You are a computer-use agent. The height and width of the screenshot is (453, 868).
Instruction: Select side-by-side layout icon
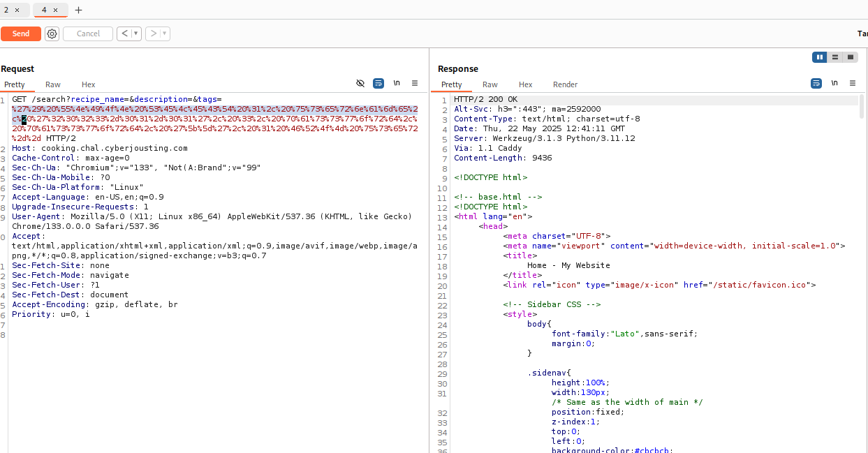coord(820,57)
